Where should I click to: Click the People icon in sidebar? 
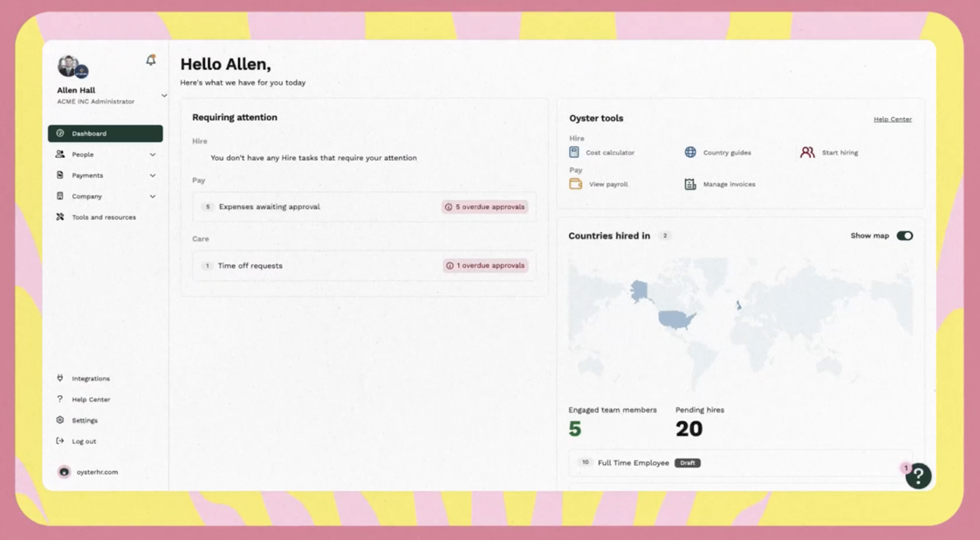[x=60, y=154]
